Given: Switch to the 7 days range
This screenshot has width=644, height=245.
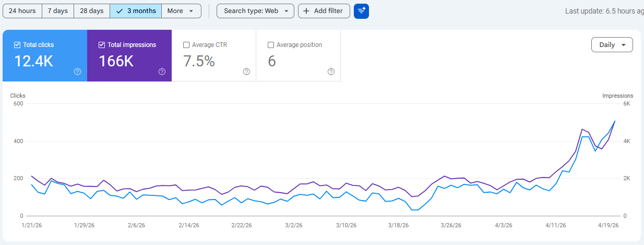Looking at the screenshot, I should tap(58, 11).
